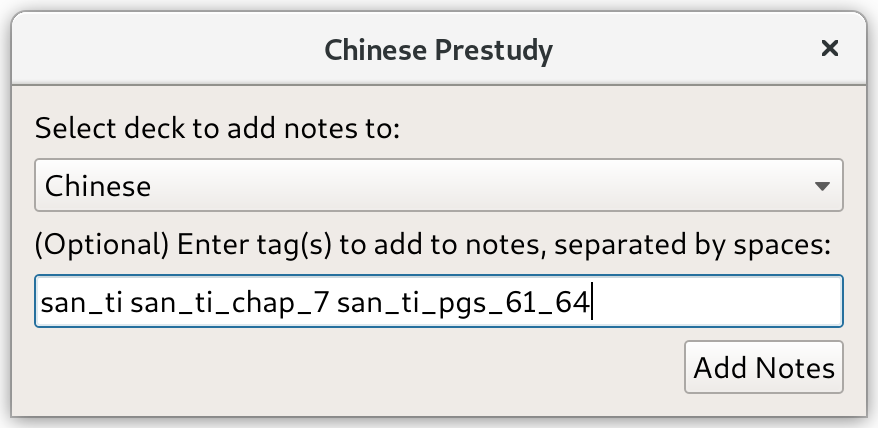Image resolution: width=878 pixels, height=428 pixels.
Task: Click the "Select deck to add notes to:" label
Action: coord(217,129)
